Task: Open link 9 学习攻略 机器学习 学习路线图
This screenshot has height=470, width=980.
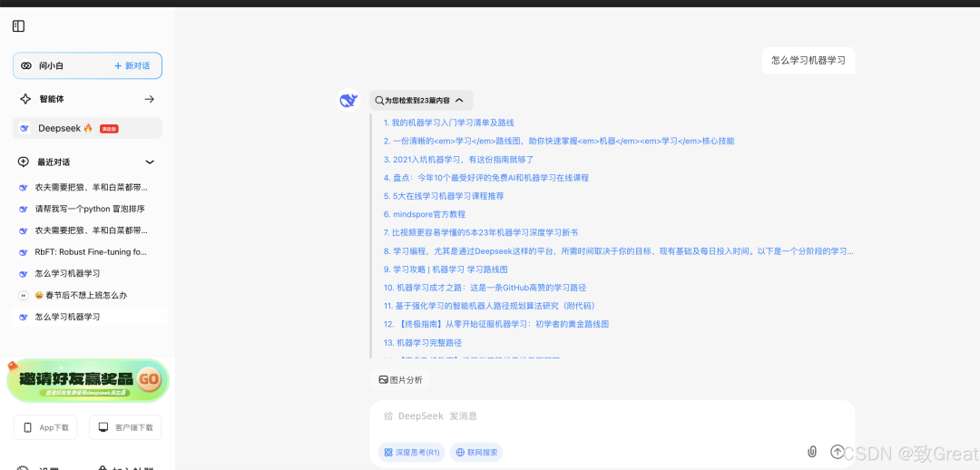Action: tap(446, 269)
